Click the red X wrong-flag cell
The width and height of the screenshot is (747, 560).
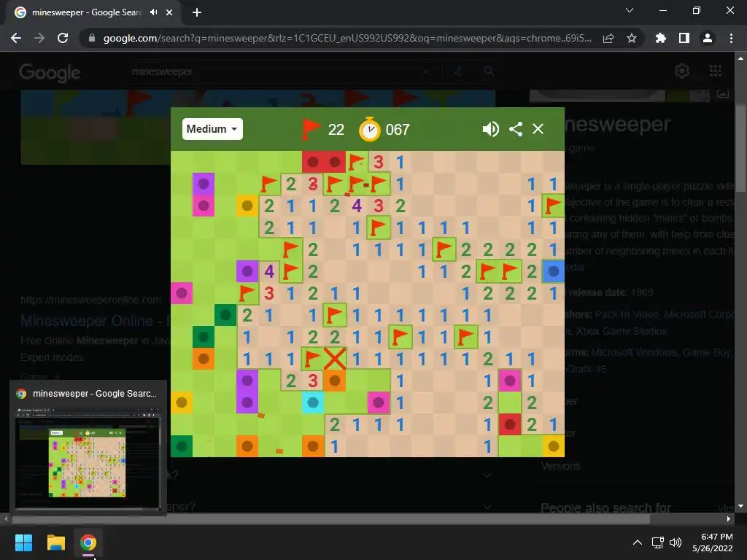pyautogui.click(x=335, y=359)
